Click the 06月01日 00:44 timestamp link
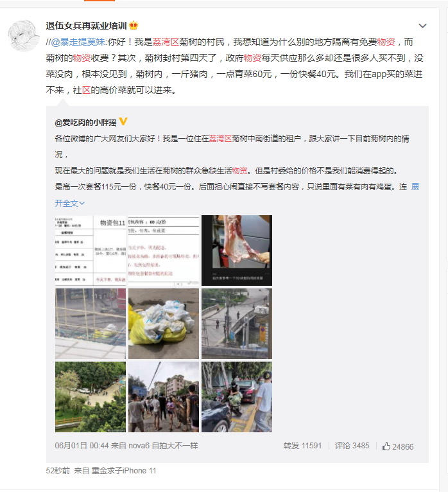The width and height of the screenshot is (448, 492). [x=82, y=446]
